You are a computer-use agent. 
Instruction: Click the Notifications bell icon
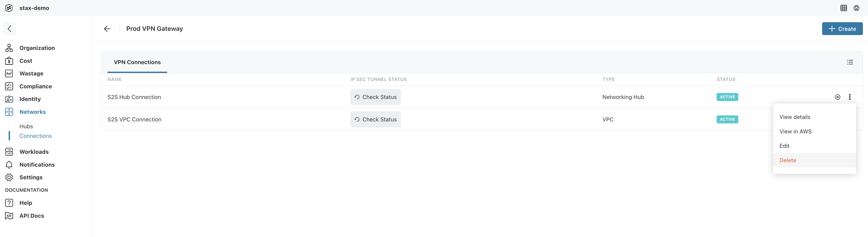coord(9,164)
